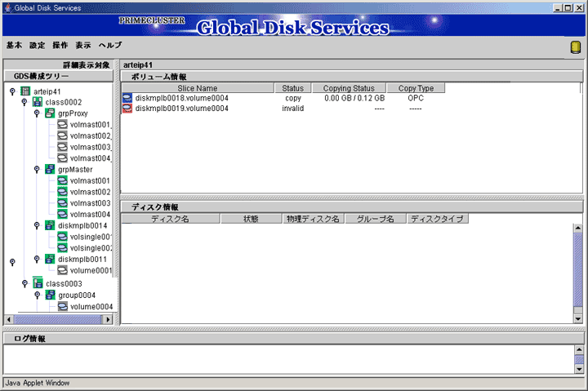Click the class0003 class icon
This screenshot has width=588, height=391.
pos(38,283)
